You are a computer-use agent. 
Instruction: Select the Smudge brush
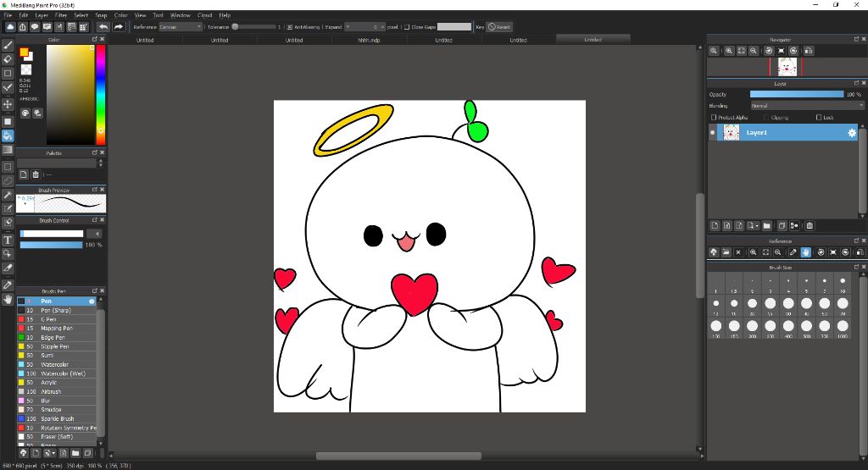pyautogui.click(x=56, y=410)
